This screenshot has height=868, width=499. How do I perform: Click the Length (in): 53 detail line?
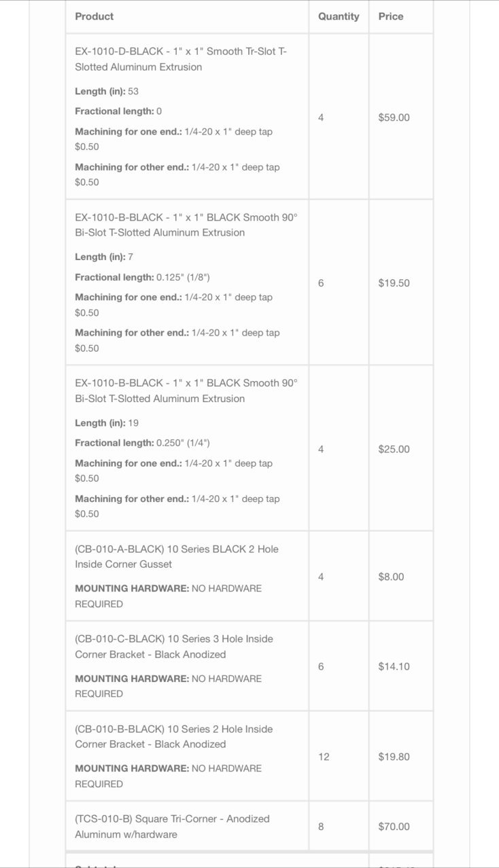pos(107,91)
